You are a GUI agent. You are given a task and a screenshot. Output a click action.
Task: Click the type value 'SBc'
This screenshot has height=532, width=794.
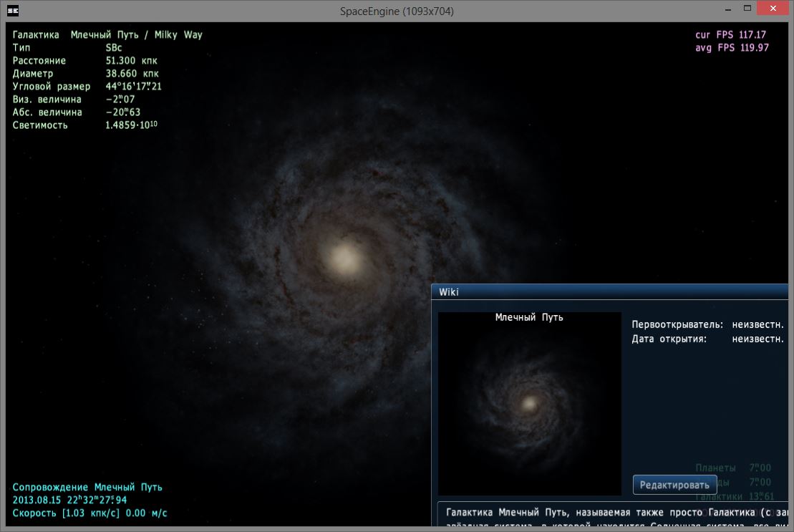(113, 47)
